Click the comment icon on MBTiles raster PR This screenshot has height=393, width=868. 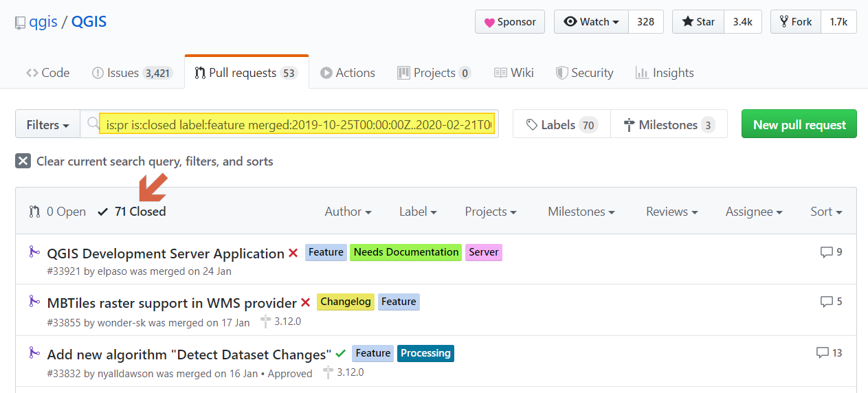[x=826, y=302]
